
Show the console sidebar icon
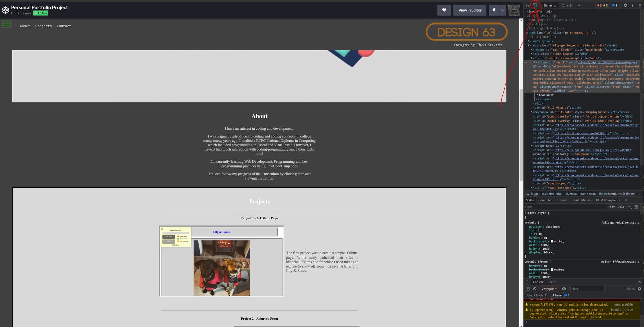pos(528,289)
